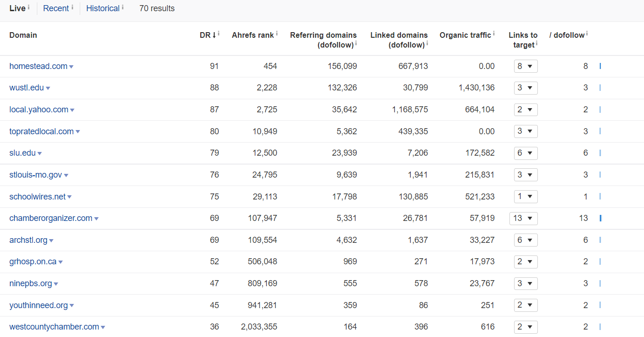Open the archstl.org domain link

click(x=28, y=240)
